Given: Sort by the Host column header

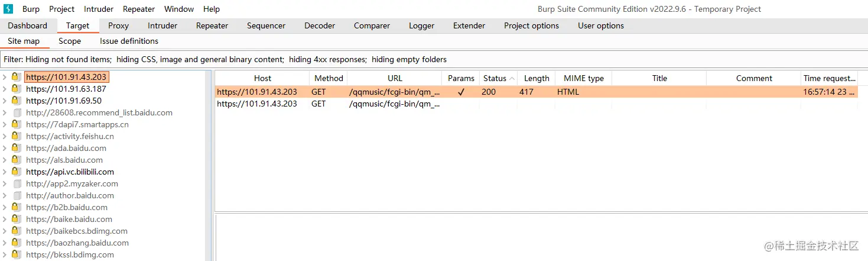Looking at the screenshot, I should [262, 78].
